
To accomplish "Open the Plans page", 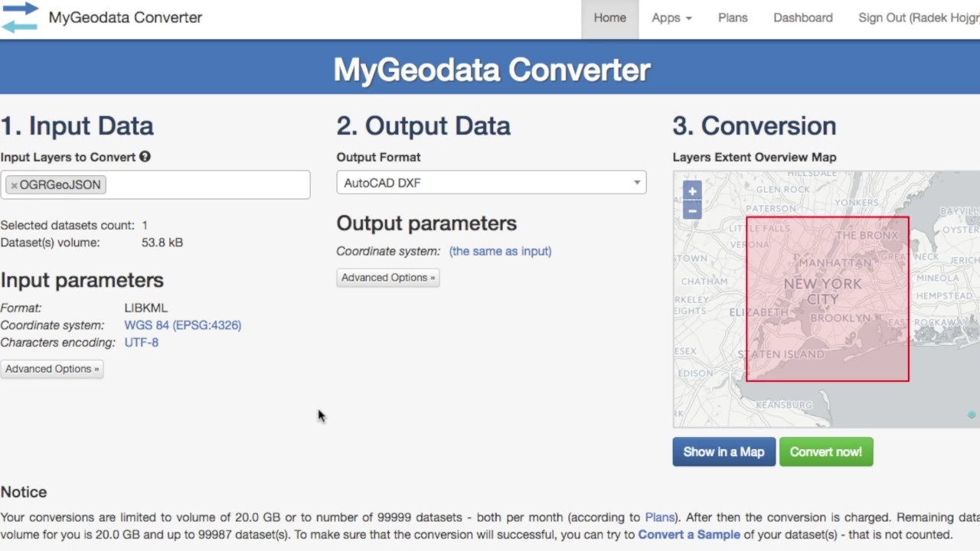I will click(733, 18).
